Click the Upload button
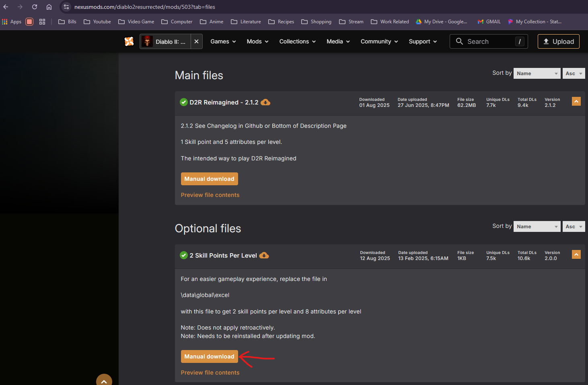The height and width of the screenshot is (385, 588). coord(559,41)
